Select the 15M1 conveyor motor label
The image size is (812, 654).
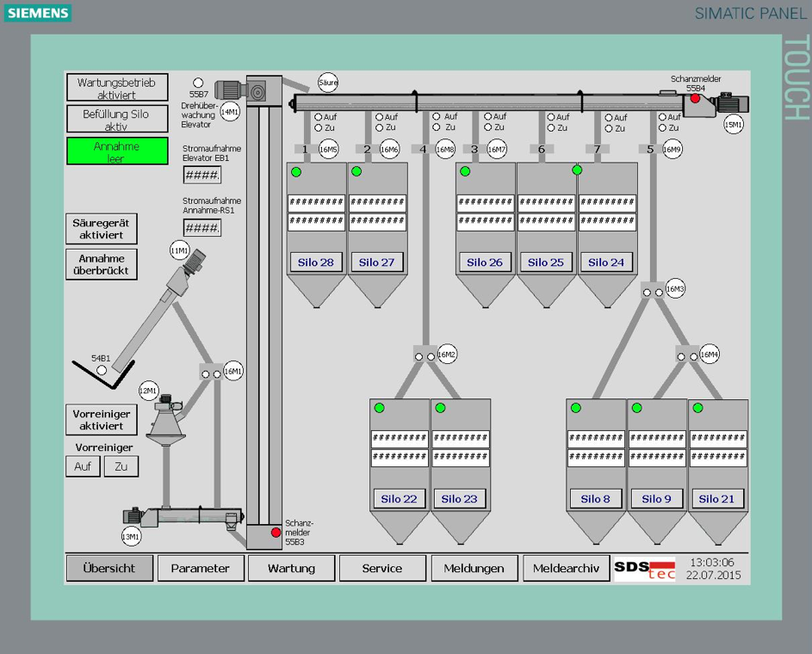(x=733, y=125)
